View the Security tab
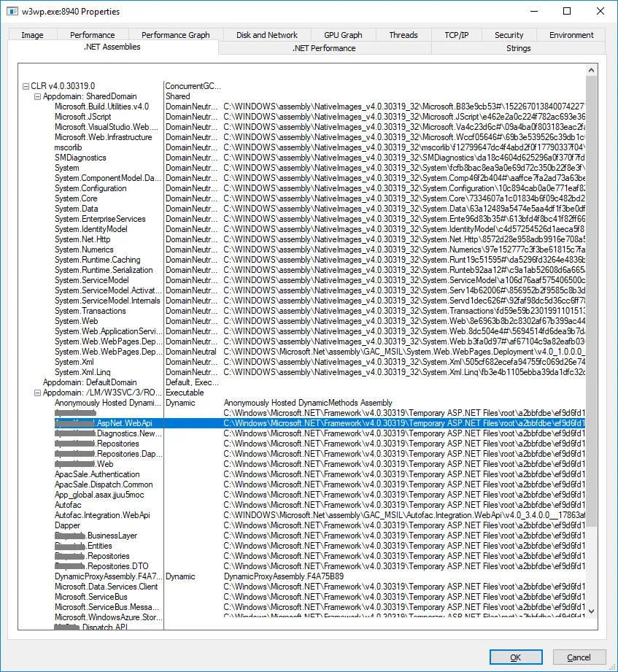Screen dimensions: 618x672 coord(509,35)
